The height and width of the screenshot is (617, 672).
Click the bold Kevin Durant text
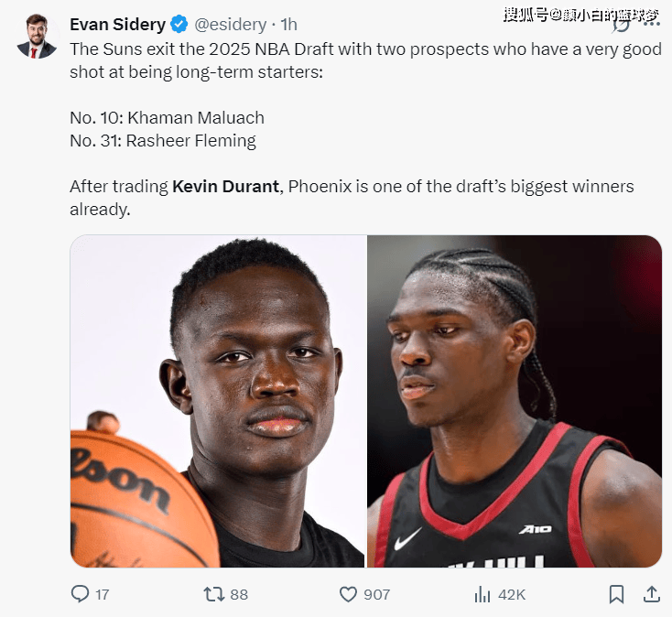(226, 187)
